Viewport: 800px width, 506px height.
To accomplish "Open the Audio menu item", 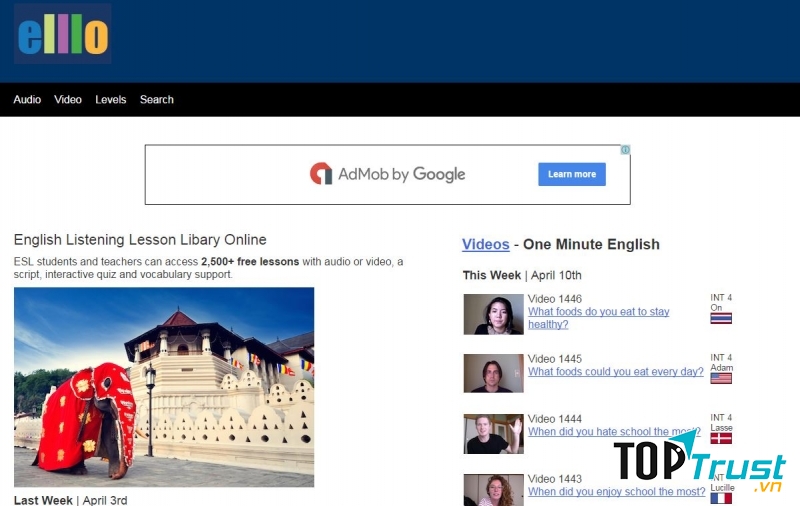I will coord(27,100).
